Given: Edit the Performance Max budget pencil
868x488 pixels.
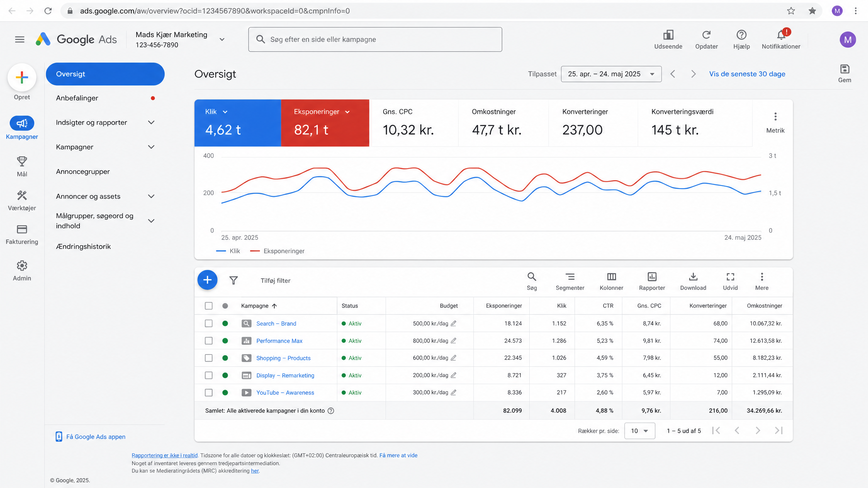Looking at the screenshot, I should tap(453, 341).
